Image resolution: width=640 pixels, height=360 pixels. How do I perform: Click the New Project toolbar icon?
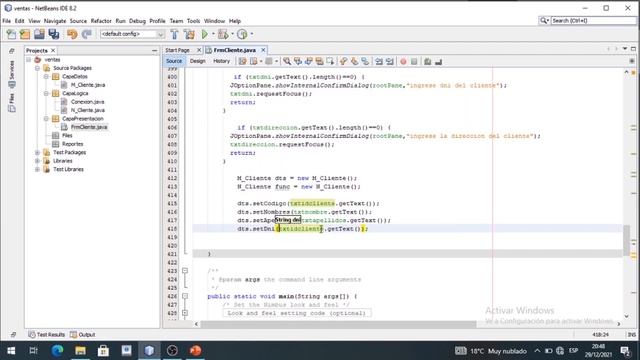[x=25, y=34]
